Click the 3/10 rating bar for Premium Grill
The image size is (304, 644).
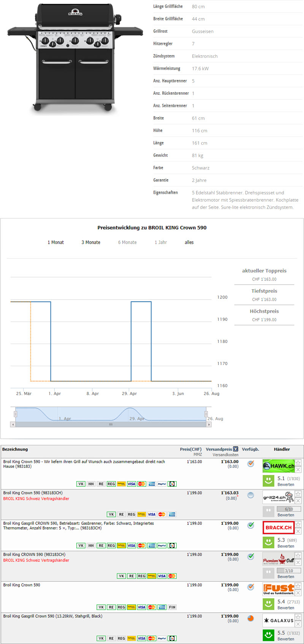click(x=289, y=571)
